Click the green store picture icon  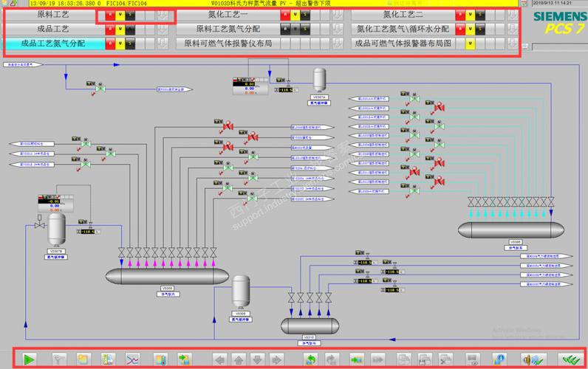tap(356, 359)
